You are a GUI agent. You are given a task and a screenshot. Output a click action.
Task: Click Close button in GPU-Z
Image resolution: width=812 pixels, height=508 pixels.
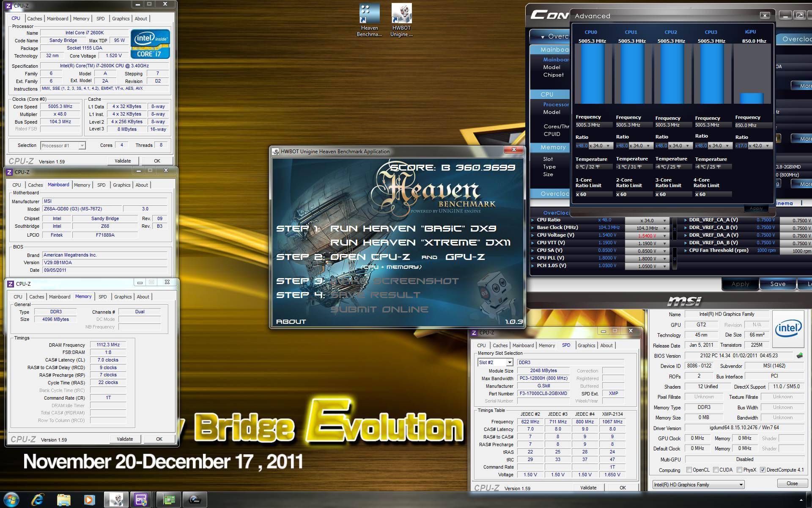[x=792, y=483]
